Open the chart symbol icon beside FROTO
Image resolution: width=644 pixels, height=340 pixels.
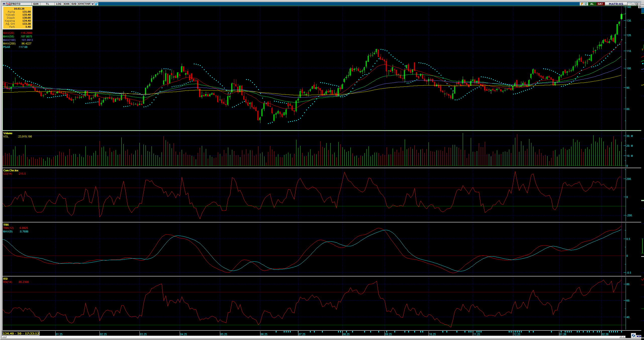[9, 4]
